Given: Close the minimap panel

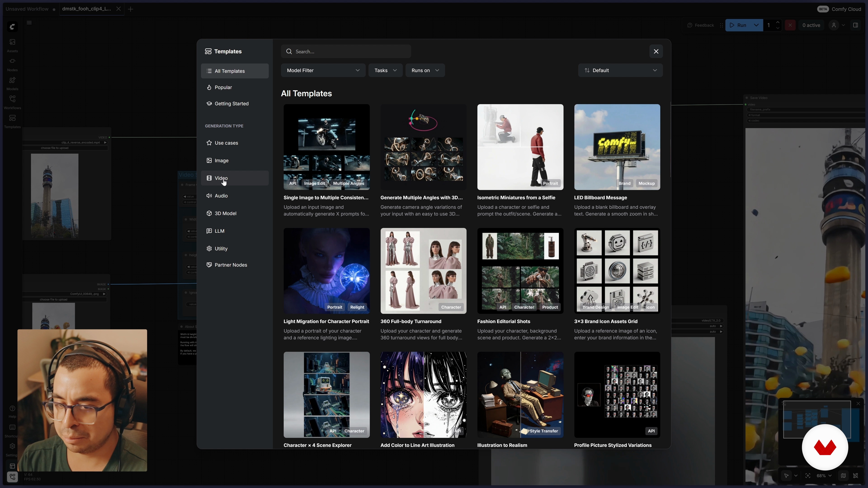Looking at the screenshot, I should click(858, 404).
